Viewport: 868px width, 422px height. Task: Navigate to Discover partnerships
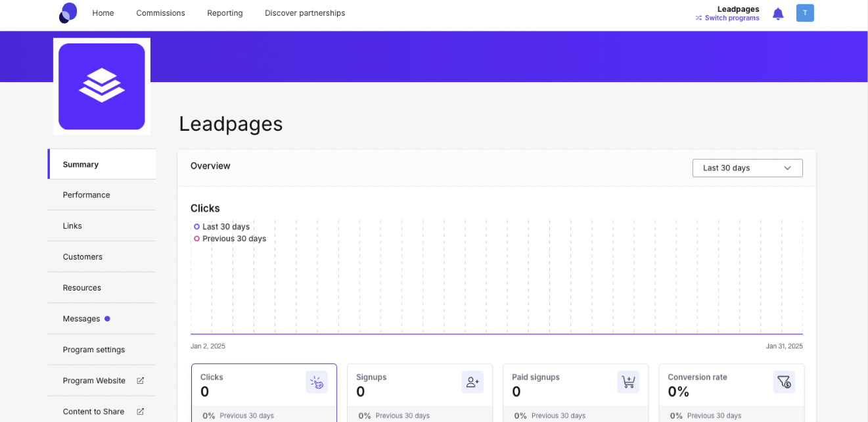(x=304, y=12)
